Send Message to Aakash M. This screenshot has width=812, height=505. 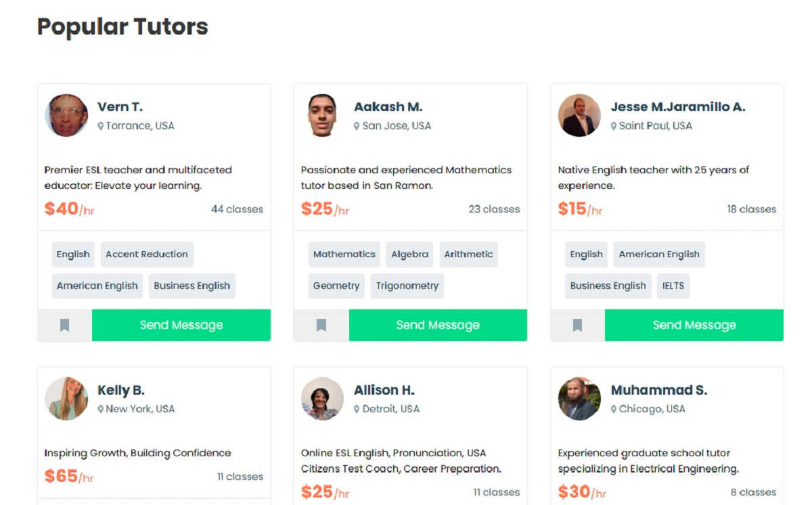point(438,326)
